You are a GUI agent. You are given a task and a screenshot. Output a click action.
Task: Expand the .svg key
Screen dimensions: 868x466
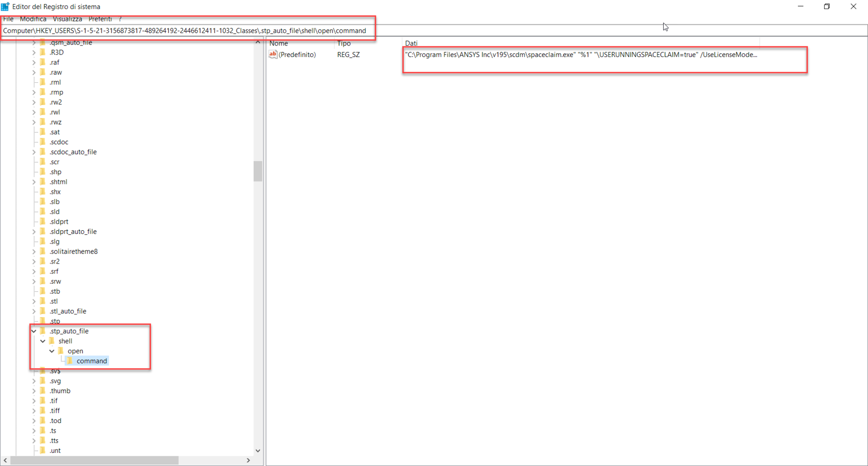point(34,381)
